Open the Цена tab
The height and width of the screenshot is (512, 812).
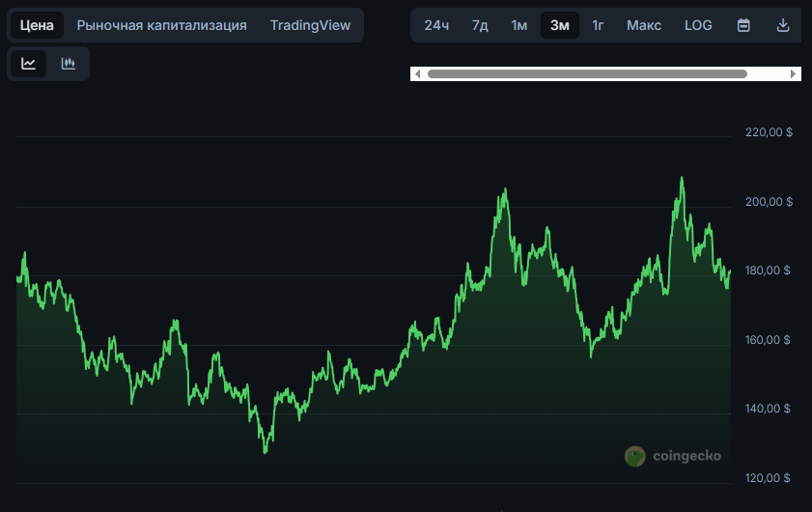pos(37,25)
